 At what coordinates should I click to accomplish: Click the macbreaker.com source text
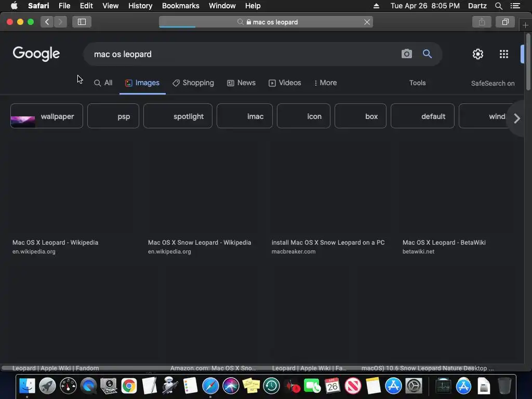coord(294,251)
